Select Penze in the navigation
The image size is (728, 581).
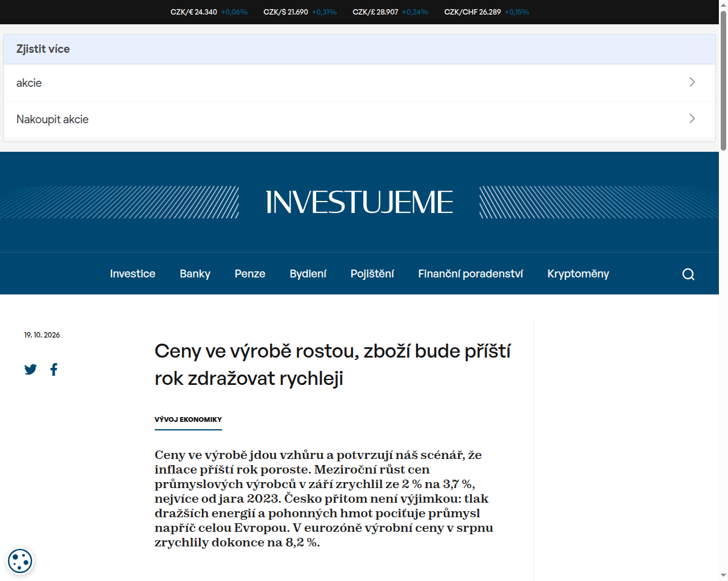[x=250, y=274]
